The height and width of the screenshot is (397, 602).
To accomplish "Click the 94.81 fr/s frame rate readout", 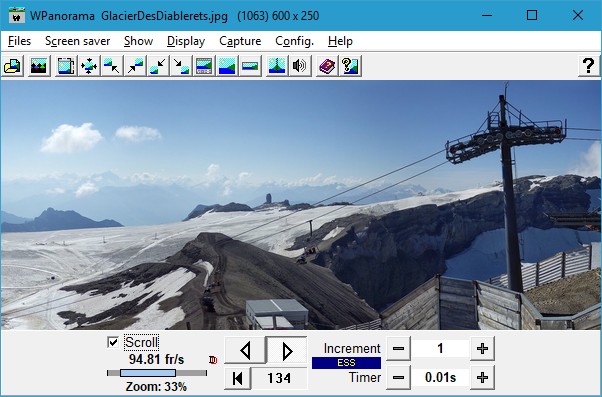I will (x=157, y=360).
